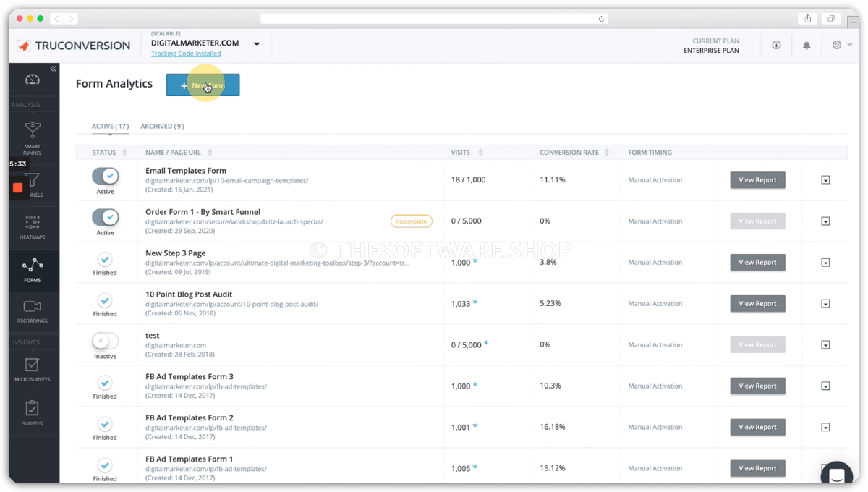
Task: Click the 1,033 visits value
Action: click(461, 304)
